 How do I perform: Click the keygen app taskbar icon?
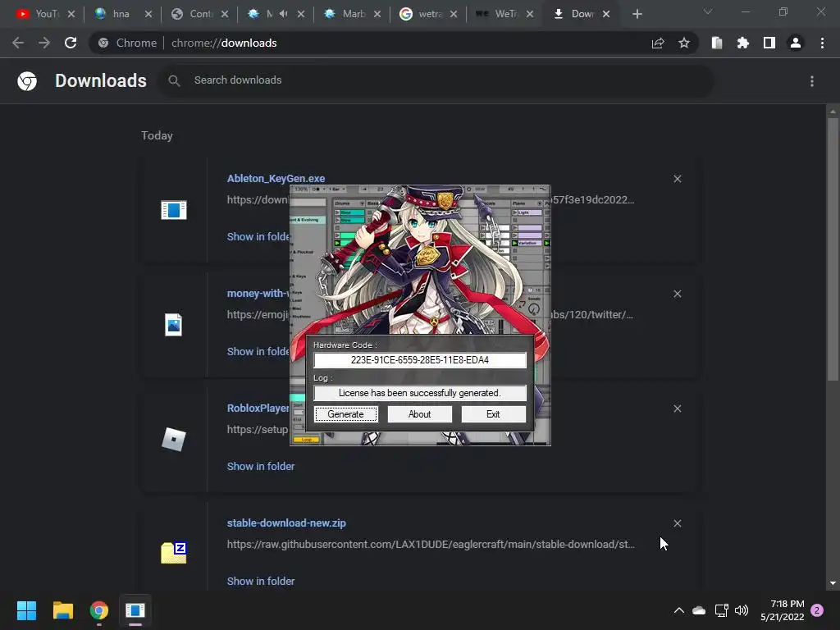tap(135, 610)
